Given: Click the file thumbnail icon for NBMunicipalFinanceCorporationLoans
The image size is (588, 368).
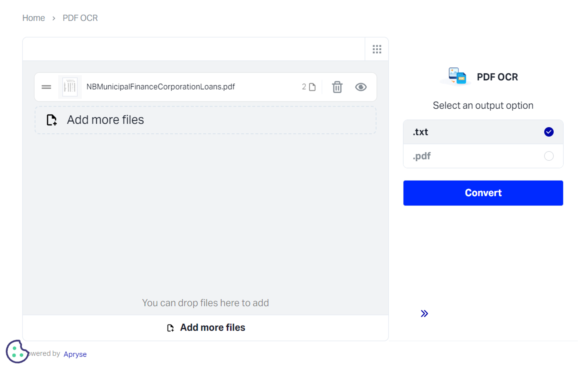Looking at the screenshot, I should point(69,87).
